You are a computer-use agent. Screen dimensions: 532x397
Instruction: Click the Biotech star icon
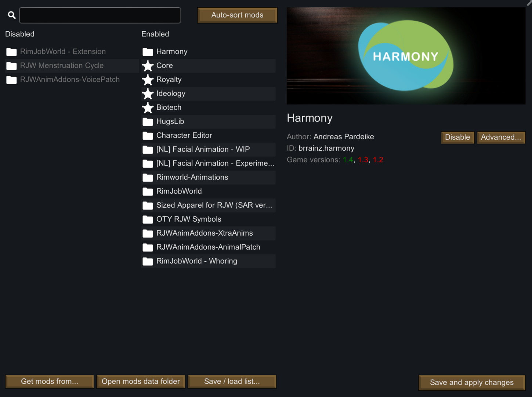(148, 108)
